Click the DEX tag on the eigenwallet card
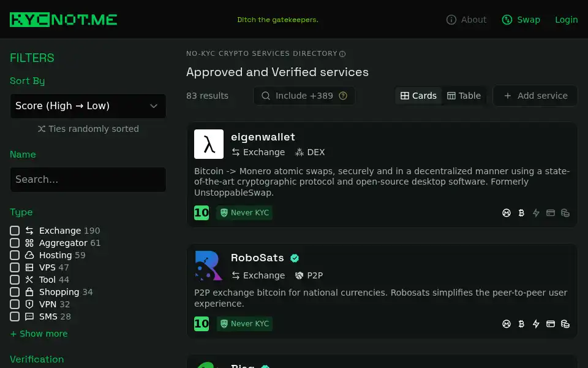 310,152
